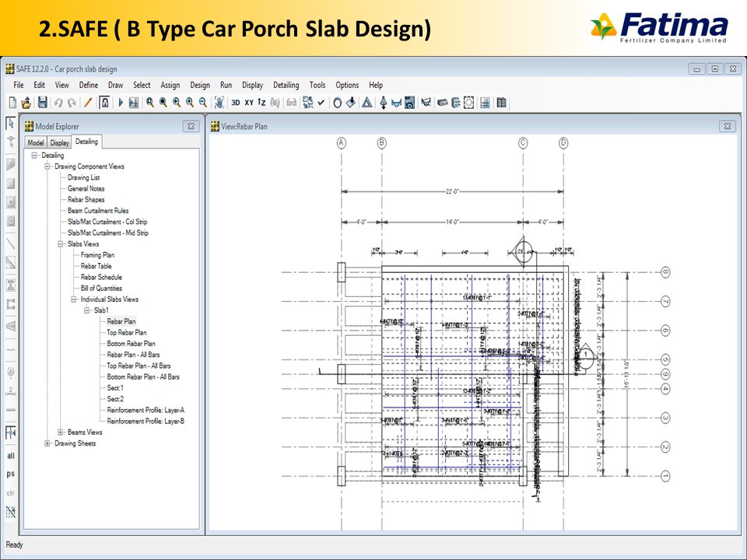Click the pencil edit icon in toolbar
This screenshot has width=747, height=560.
click(88, 103)
